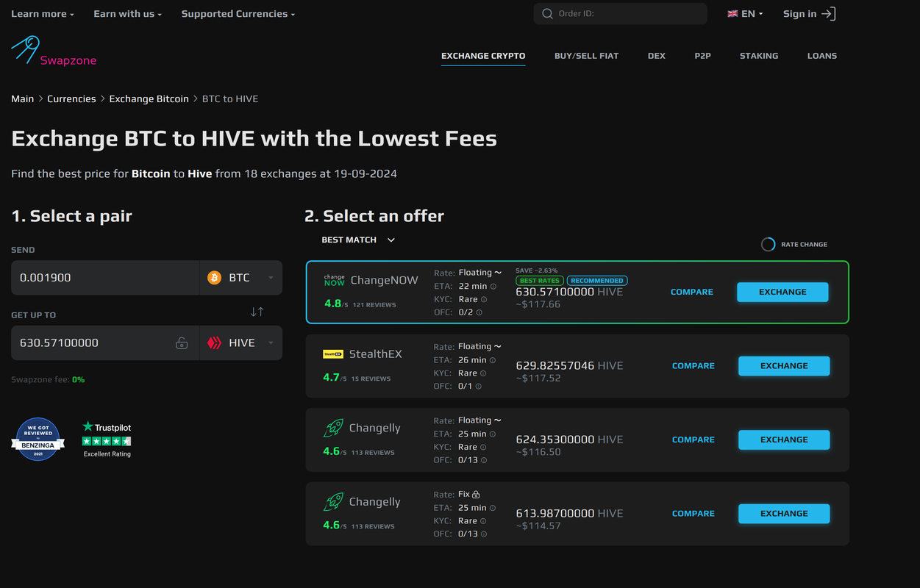Open the BTC send currency dropdown
Image resolution: width=920 pixels, height=588 pixels.
point(240,278)
